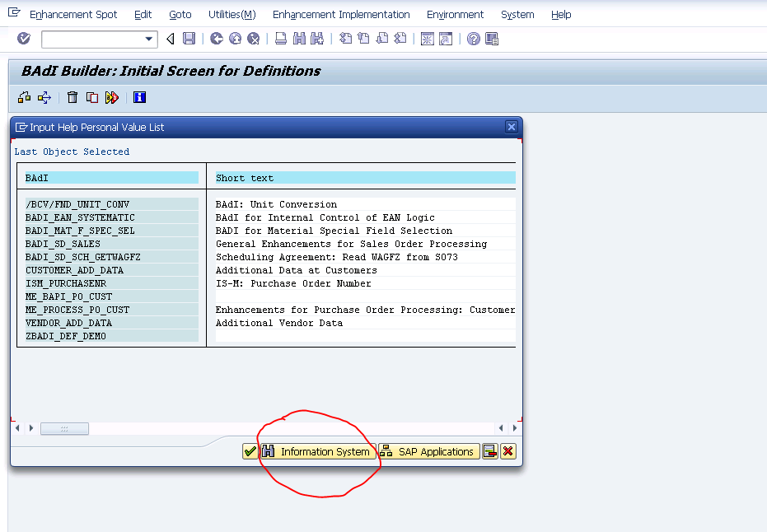Click the Create New Session icon
This screenshot has width=767, height=532.
(425, 38)
